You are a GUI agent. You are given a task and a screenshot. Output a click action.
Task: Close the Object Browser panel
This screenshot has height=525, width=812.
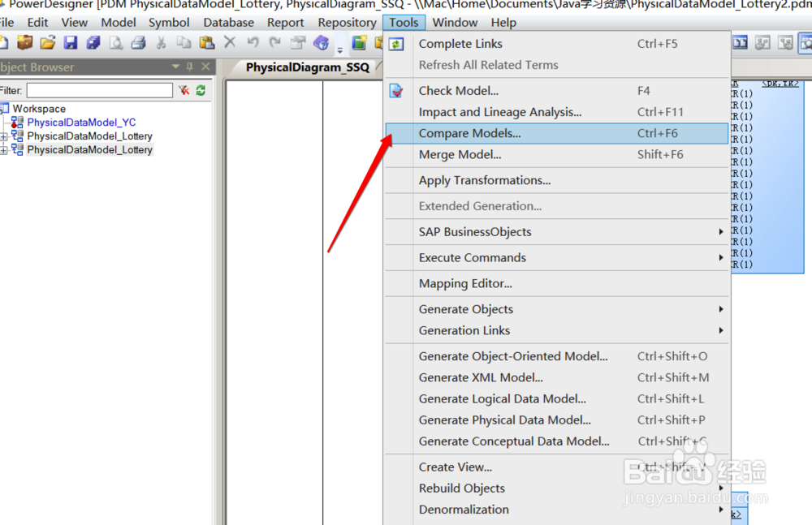[205, 67]
